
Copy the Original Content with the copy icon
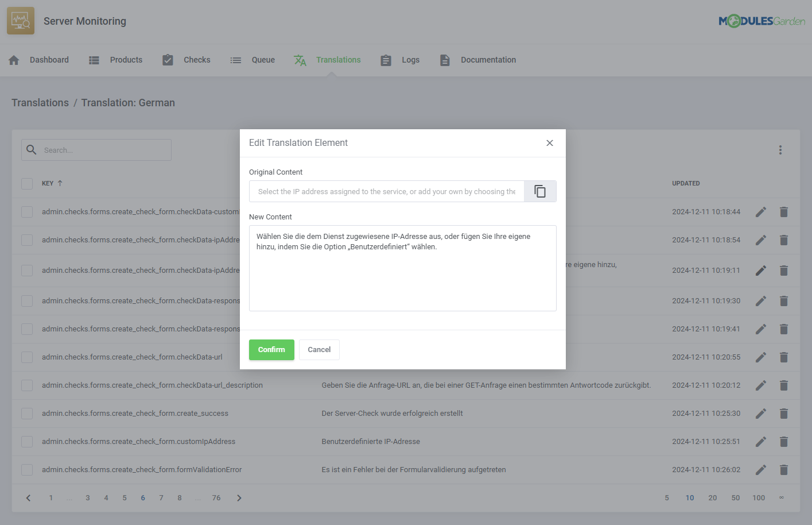pyautogui.click(x=539, y=191)
